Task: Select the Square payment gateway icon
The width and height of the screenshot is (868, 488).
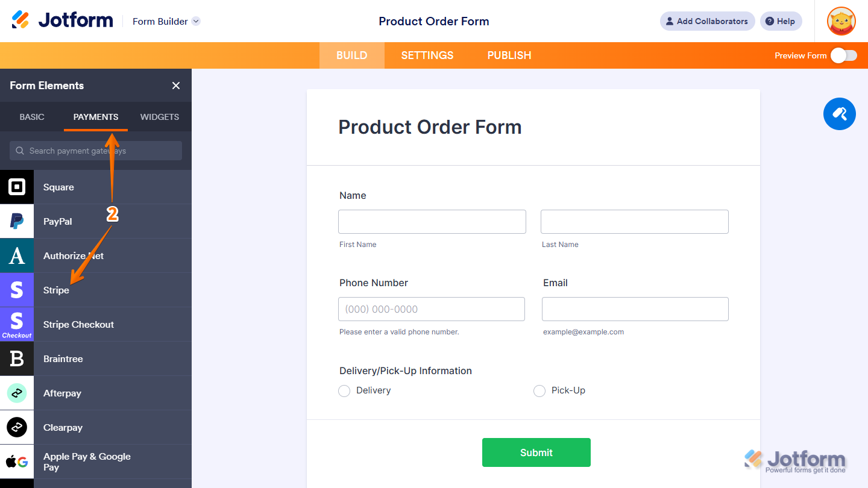Action: pos(17,187)
